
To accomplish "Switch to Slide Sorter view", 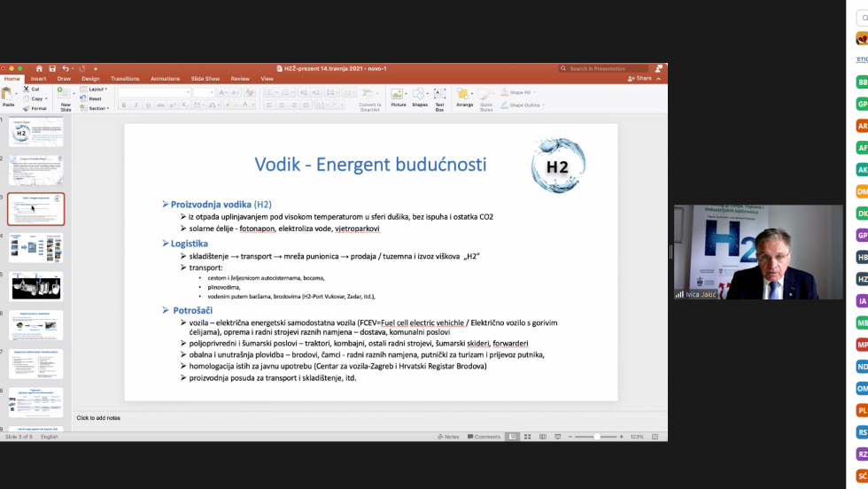I will coord(528,437).
